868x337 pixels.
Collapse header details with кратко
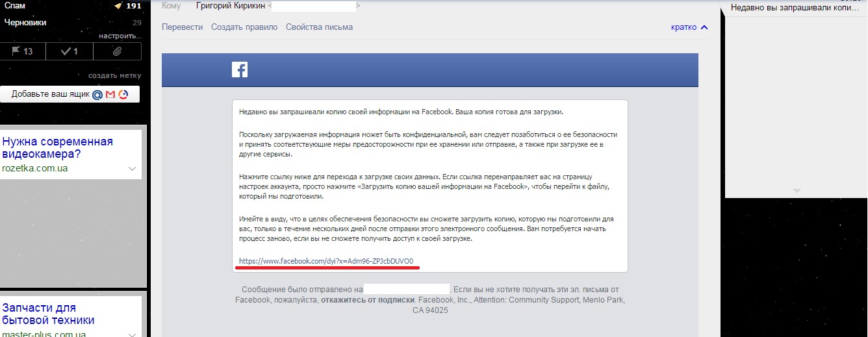point(689,27)
